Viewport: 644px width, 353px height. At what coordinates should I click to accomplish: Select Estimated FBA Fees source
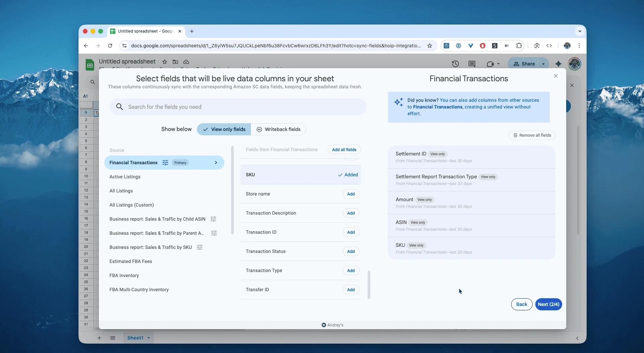click(130, 261)
